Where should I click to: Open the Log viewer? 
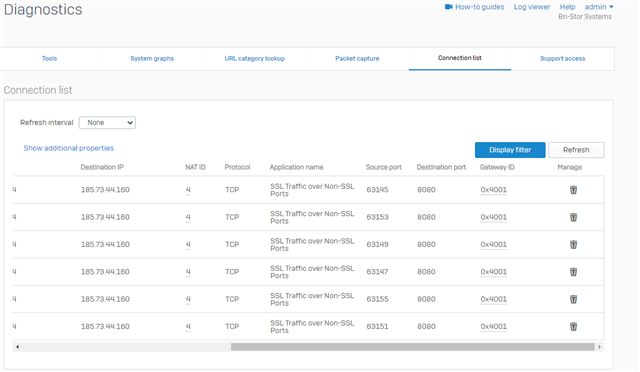[x=532, y=7]
